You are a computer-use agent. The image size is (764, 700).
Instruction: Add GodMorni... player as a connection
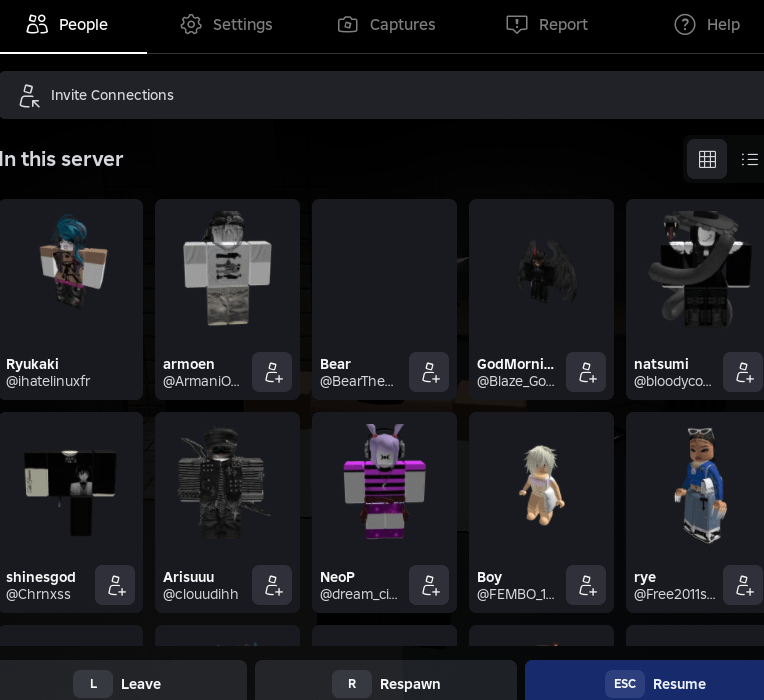click(586, 372)
